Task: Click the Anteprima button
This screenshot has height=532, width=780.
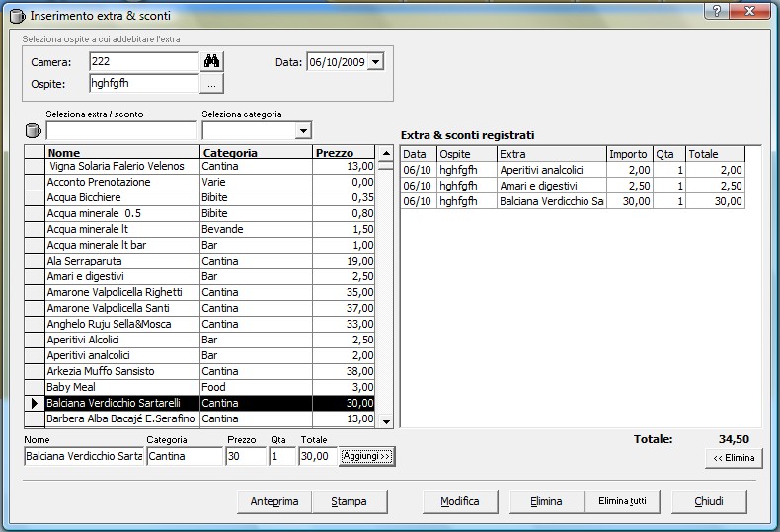Action: pos(274,501)
